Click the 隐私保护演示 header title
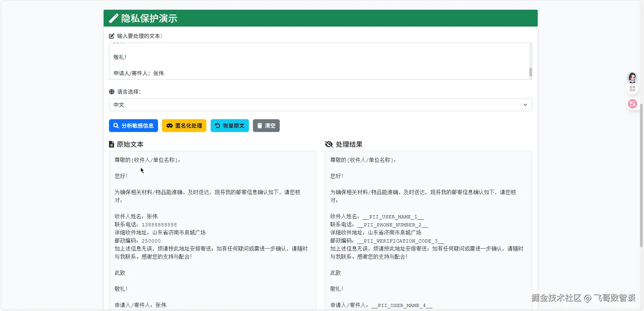 click(149, 18)
